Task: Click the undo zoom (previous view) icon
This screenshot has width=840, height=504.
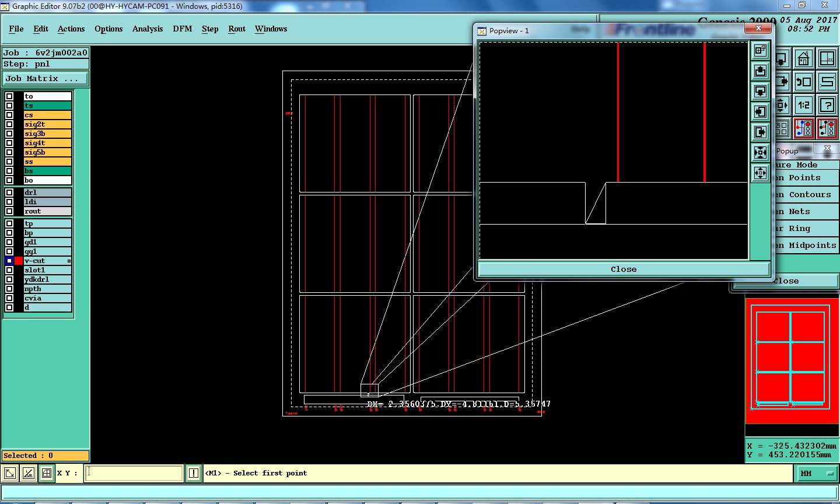Action: (x=804, y=82)
